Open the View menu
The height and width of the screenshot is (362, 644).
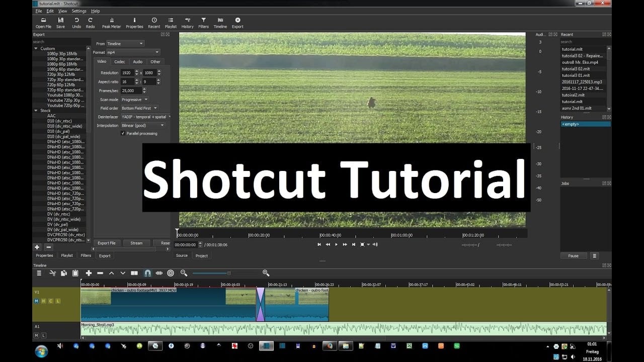[x=62, y=11]
